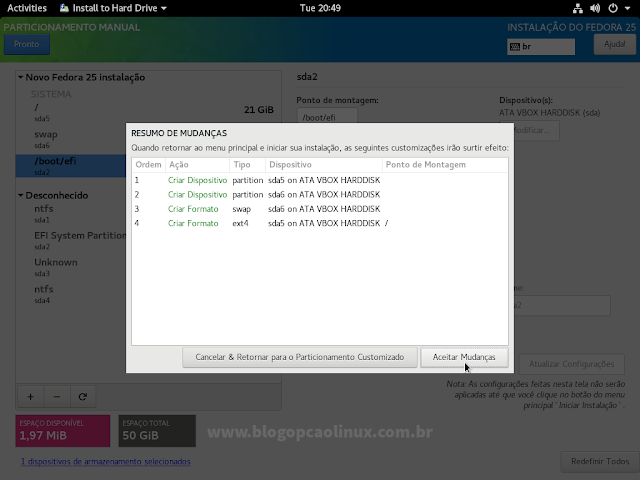
Task: Select the ntfs partition sda1
Action: click(71, 213)
